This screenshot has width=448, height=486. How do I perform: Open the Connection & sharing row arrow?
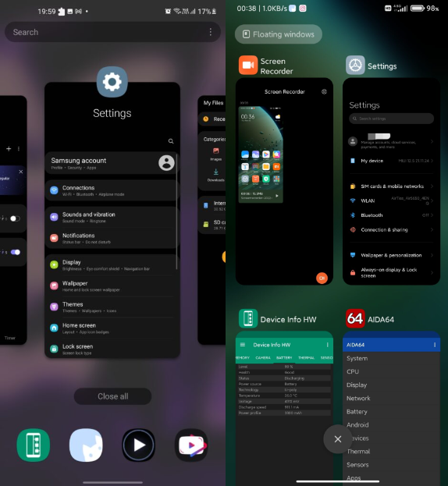tap(432, 229)
